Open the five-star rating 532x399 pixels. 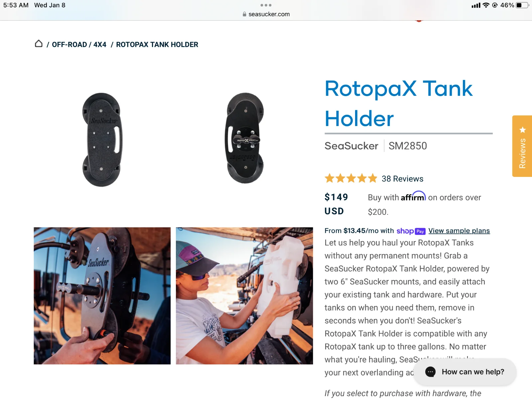(351, 179)
